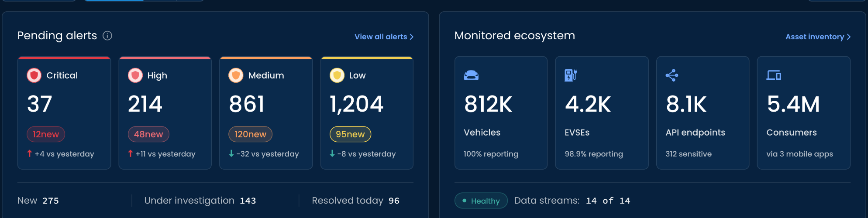The width and height of the screenshot is (868, 218).
Task: Click the down arrow beside -8 vs yesterday
Action: pyautogui.click(x=332, y=153)
